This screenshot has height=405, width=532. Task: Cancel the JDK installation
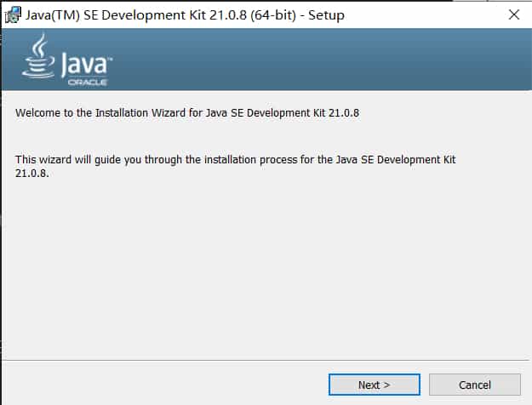[474, 385]
